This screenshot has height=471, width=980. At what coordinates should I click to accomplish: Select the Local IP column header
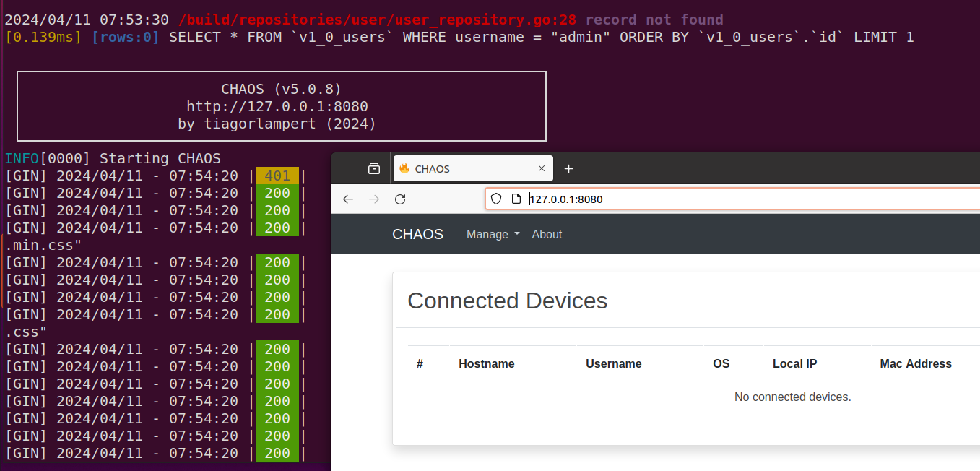pos(794,364)
